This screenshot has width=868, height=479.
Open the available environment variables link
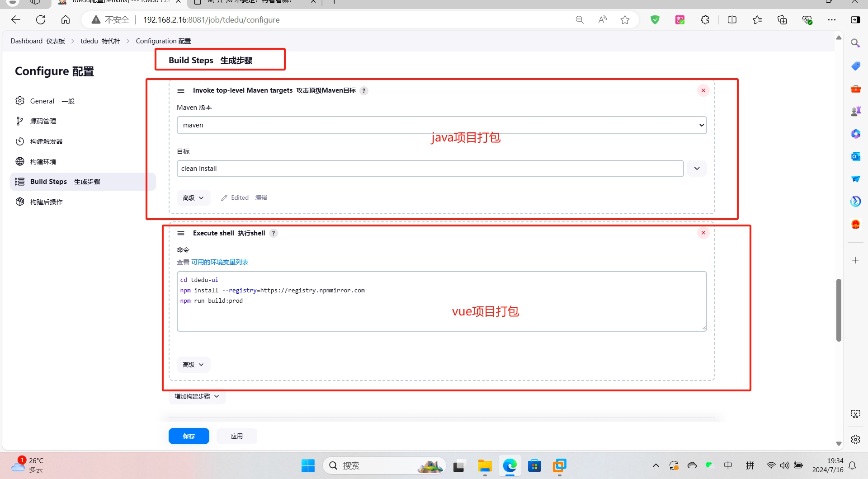220,262
